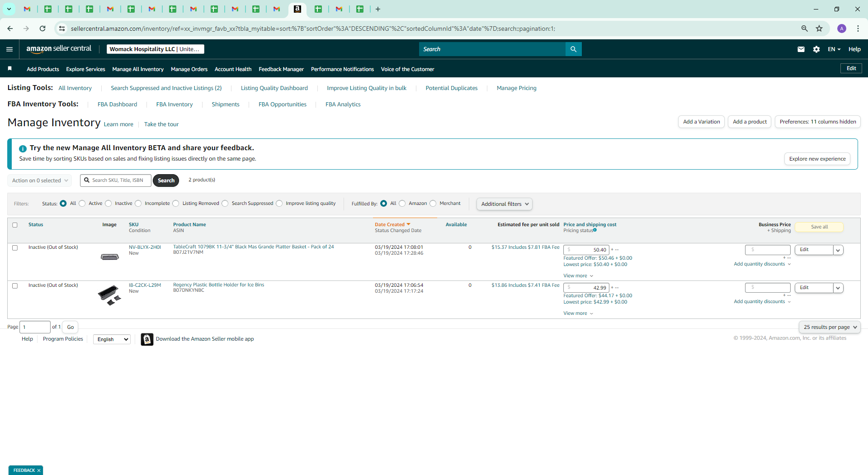The height and width of the screenshot is (475, 868).
Task: Open the zoom magnifier in address bar
Action: pos(804,28)
